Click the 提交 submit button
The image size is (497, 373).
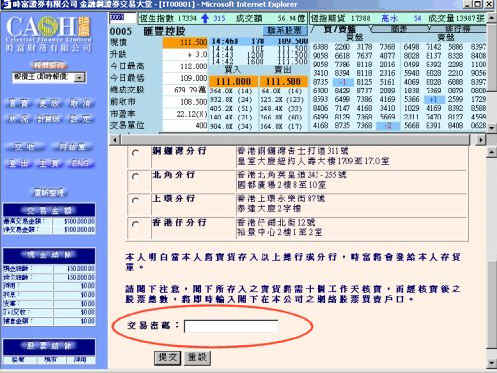coord(167,358)
